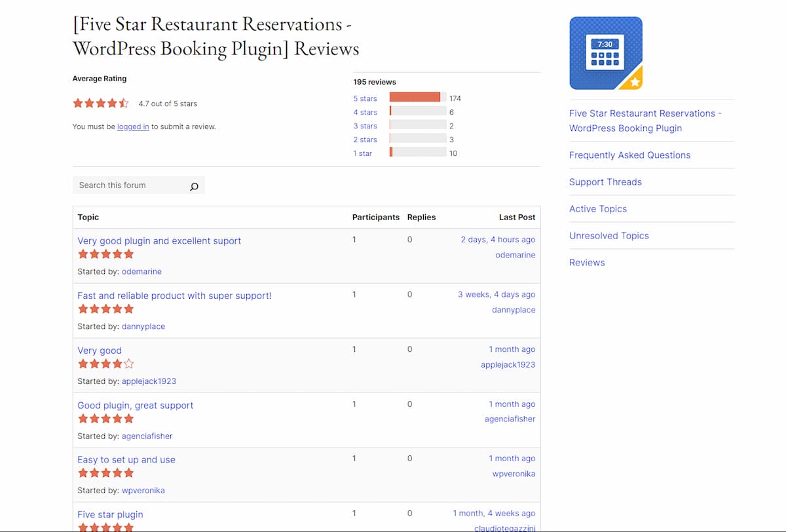Open the "1 month, 4 weeks ago" last post
Image resolution: width=786 pixels, height=532 pixels.
coord(494,514)
